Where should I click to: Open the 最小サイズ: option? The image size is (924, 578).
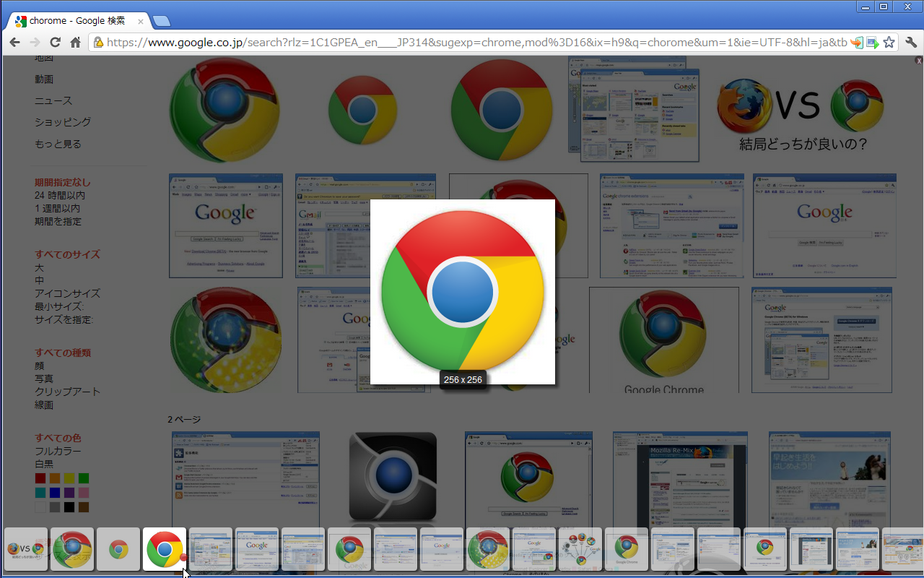pos(59,306)
